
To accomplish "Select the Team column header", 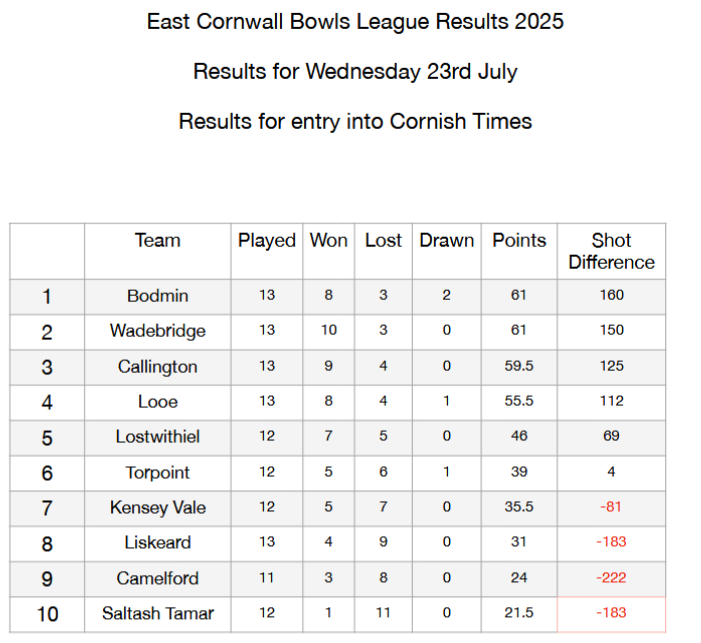I will pos(157,251).
